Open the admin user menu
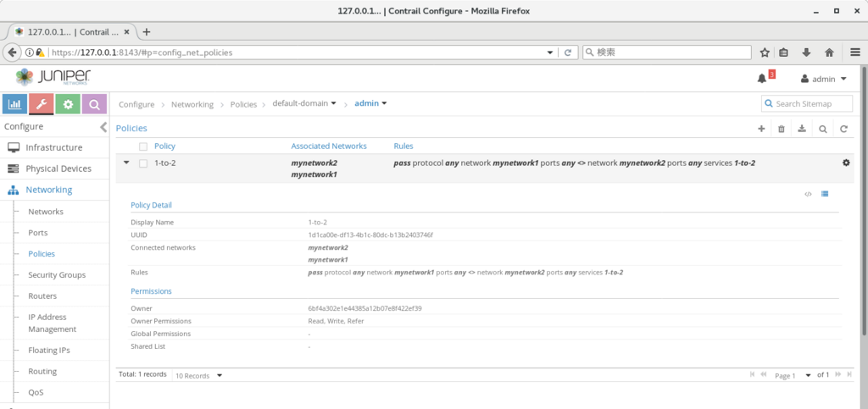 click(x=824, y=79)
